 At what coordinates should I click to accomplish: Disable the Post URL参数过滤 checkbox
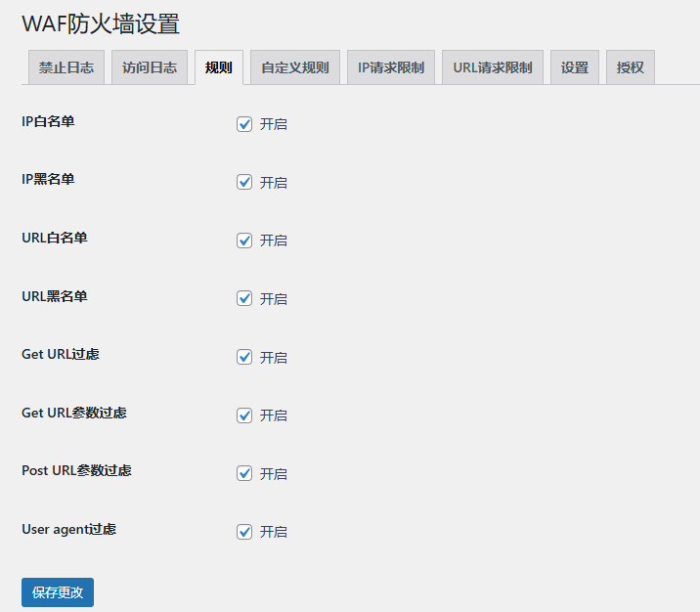coord(244,474)
